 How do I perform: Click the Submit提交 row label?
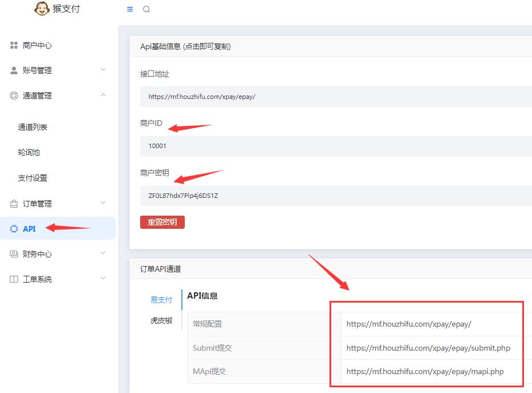pyautogui.click(x=212, y=348)
